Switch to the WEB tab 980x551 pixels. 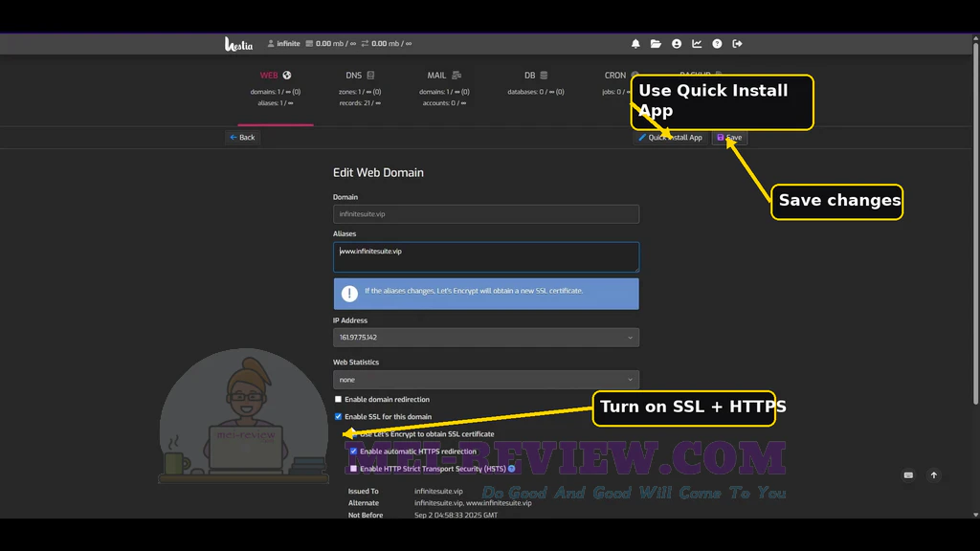(x=276, y=89)
